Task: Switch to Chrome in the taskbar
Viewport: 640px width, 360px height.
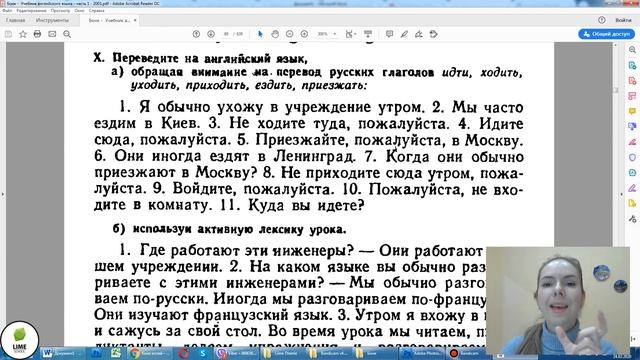Action: 149,353
